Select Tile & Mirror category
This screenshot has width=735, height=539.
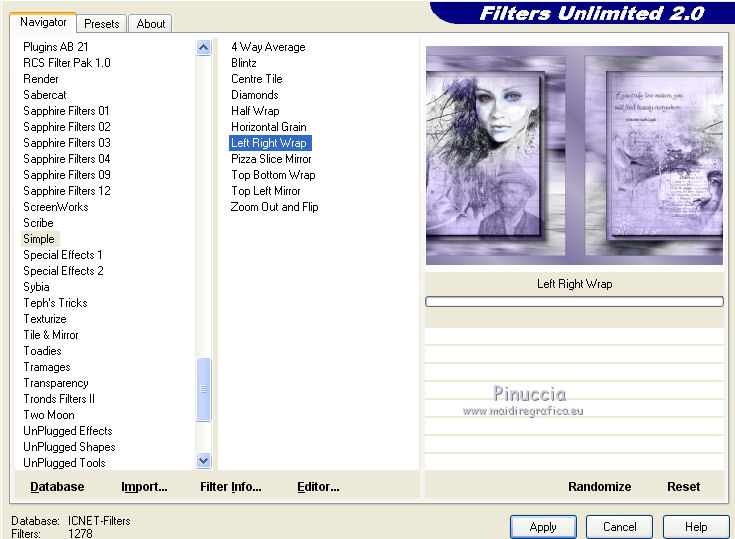tap(51, 335)
